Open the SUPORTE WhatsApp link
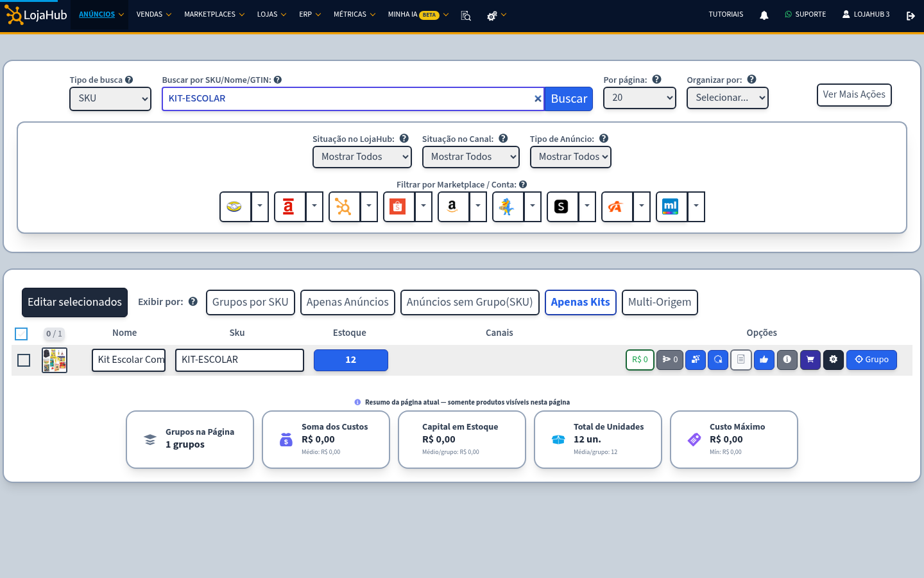Screen dimensions: 924x578 [x=805, y=15]
